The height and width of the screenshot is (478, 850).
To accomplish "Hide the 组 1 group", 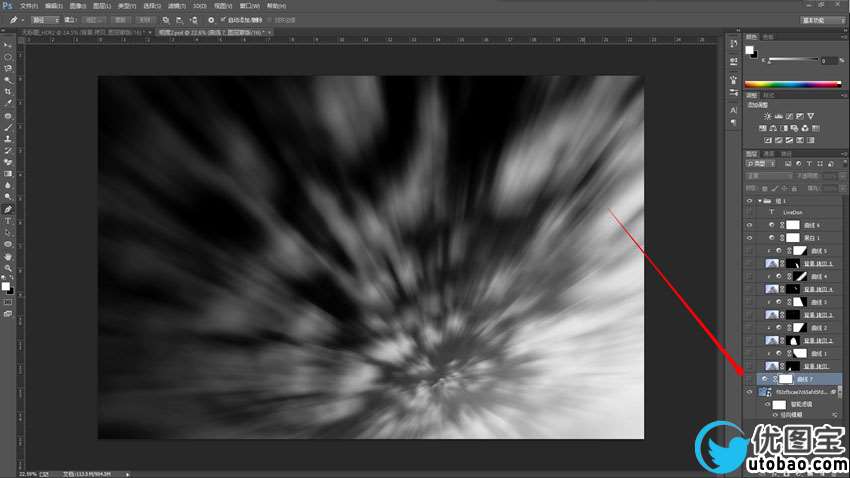I will 749,201.
